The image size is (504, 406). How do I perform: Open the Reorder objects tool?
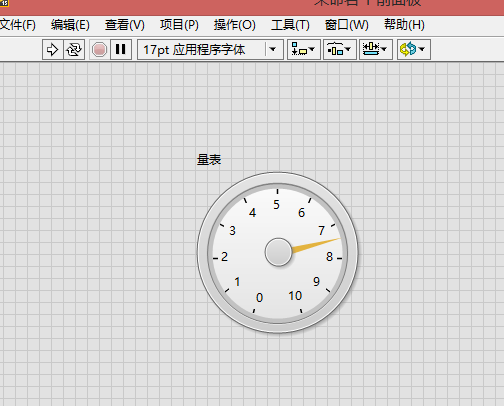pyautogui.click(x=414, y=50)
